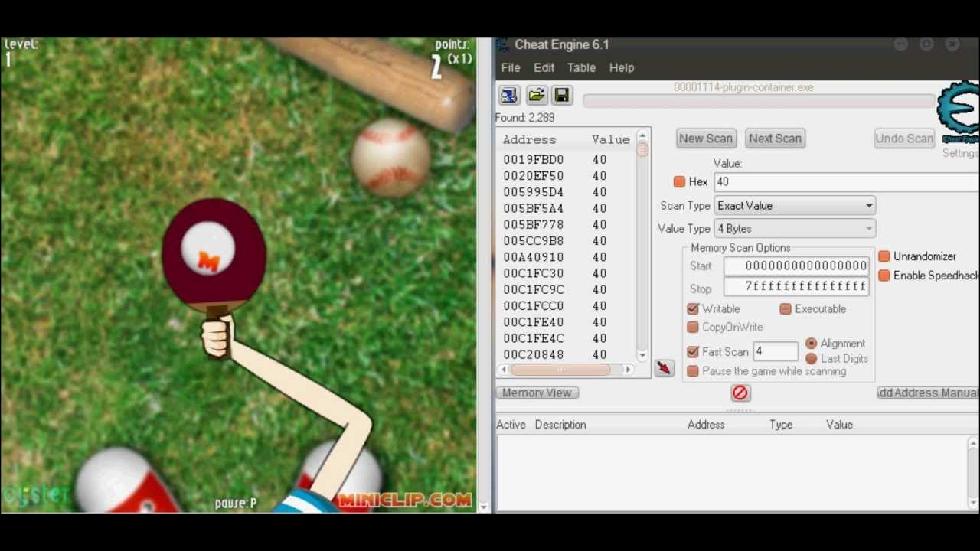The image size is (980, 551).
Task: Click the Undo Scan button
Action: (x=904, y=139)
